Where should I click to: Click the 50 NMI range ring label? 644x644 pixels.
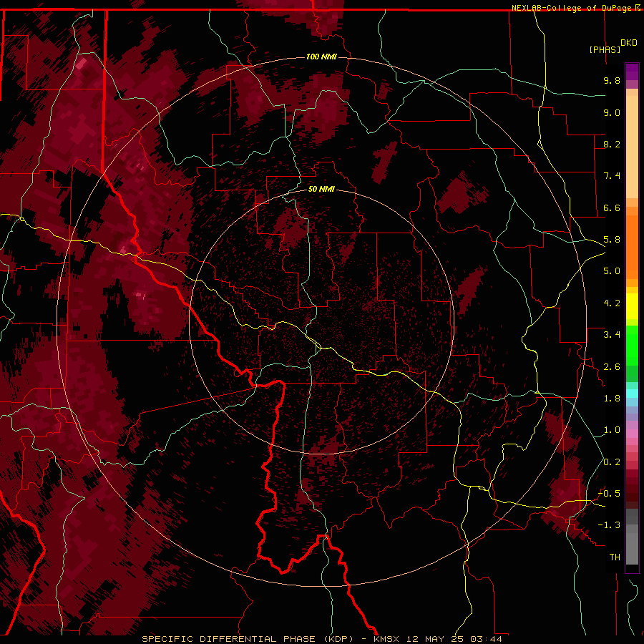point(321,189)
